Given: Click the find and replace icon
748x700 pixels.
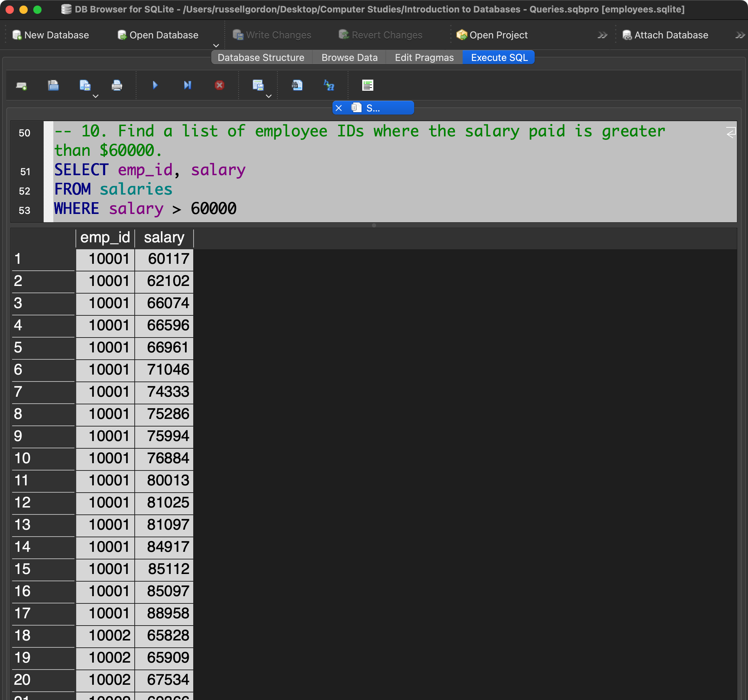Looking at the screenshot, I should 329,86.
